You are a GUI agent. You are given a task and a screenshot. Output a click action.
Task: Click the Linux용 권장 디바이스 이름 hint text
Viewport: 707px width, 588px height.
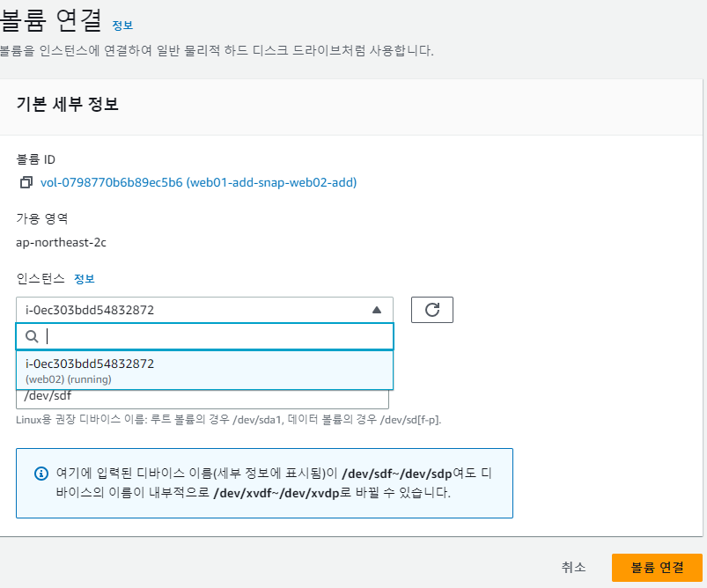coord(229,420)
